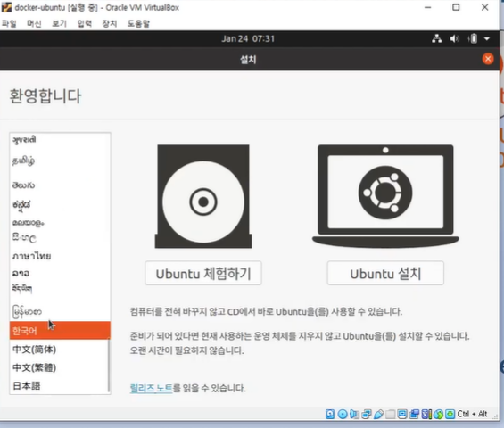Click the keyboard capture green arrow icon
Screen dimensions: 504x428
pos(450,414)
